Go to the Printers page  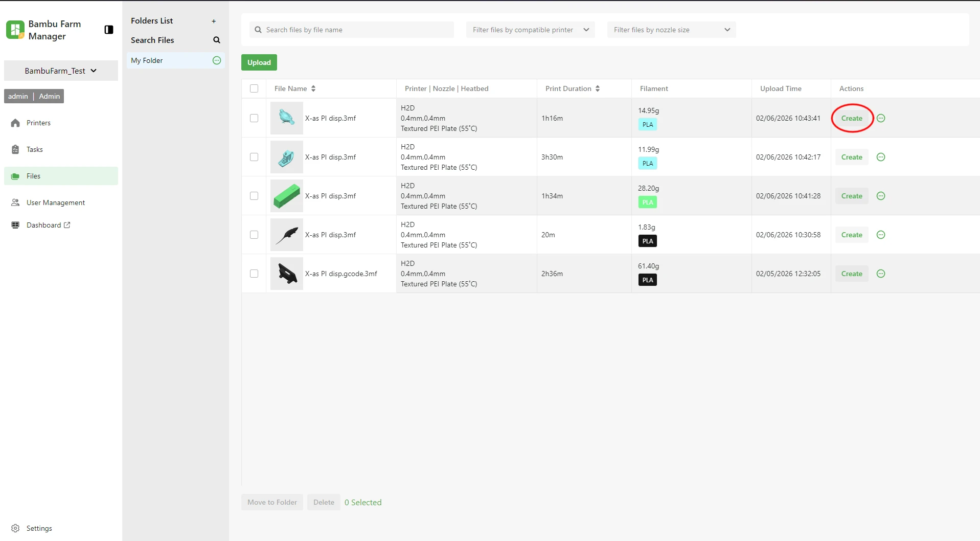click(x=38, y=123)
